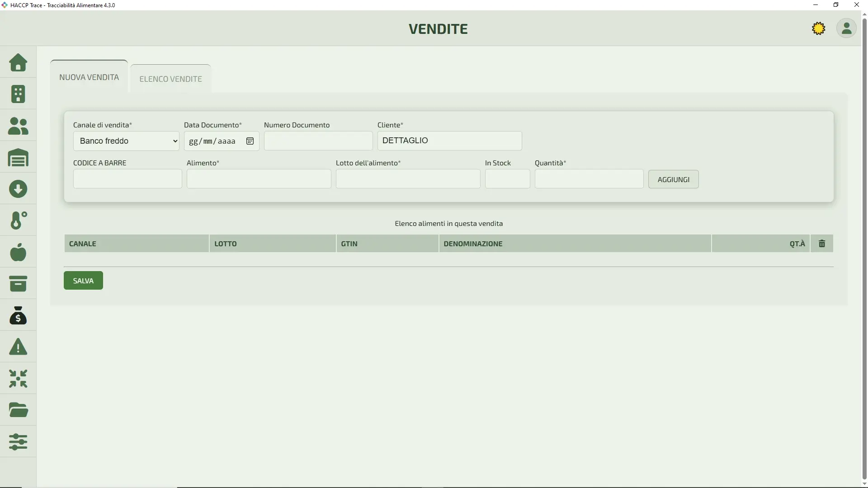Image resolution: width=868 pixels, height=488 pixels.
Task: Click the vertical scrollbar on the right
Action: coord(864,249)
